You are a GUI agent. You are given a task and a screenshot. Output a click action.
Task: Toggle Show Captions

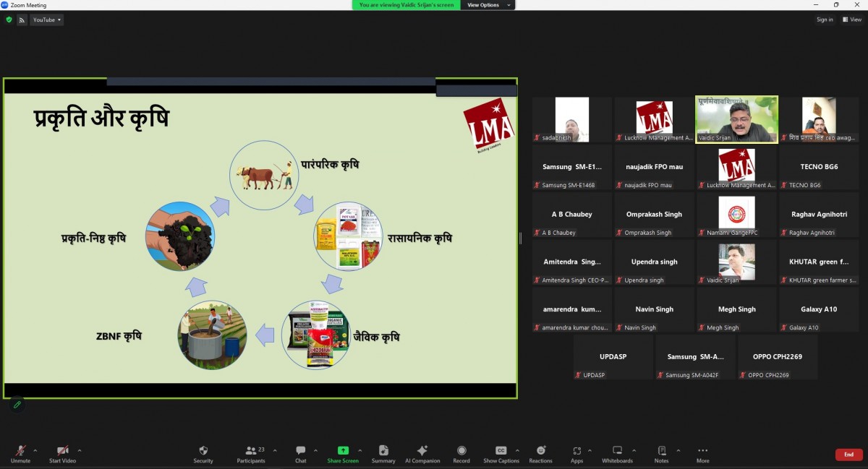[x=501, y=454]
